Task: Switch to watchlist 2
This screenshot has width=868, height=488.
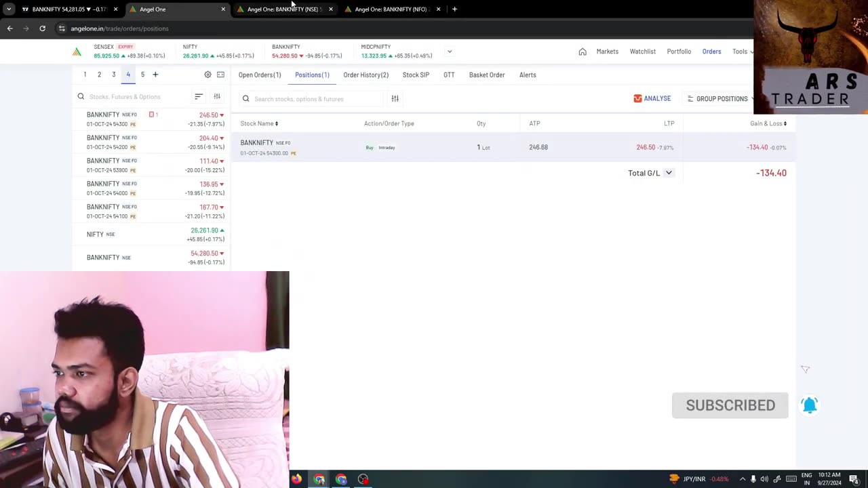Action: click(99, 75)
